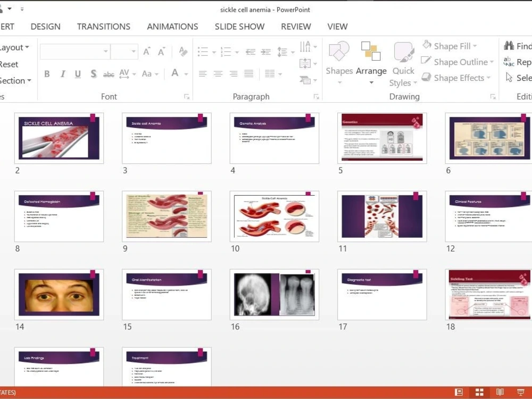Click the increase indent icon

pyautogui.click(x=265, y=52)
